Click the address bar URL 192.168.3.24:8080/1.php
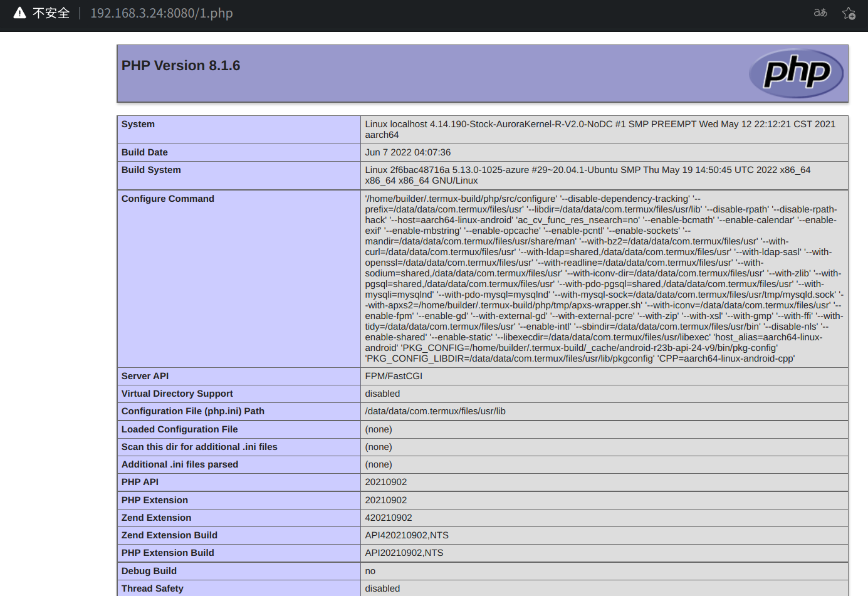868x596 pixels. pos(162,13)
